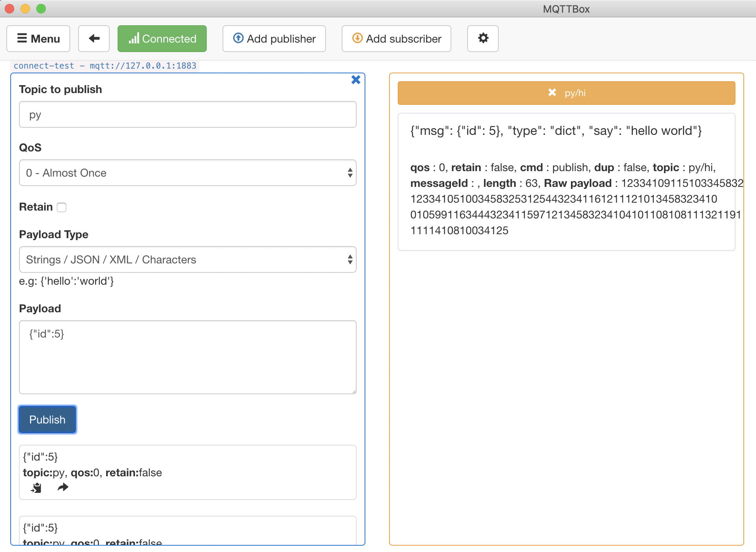Click the macOS yellow minimize button
This screenshot has width=756, height=552.
pyautogui.click(x=25, y=9)
